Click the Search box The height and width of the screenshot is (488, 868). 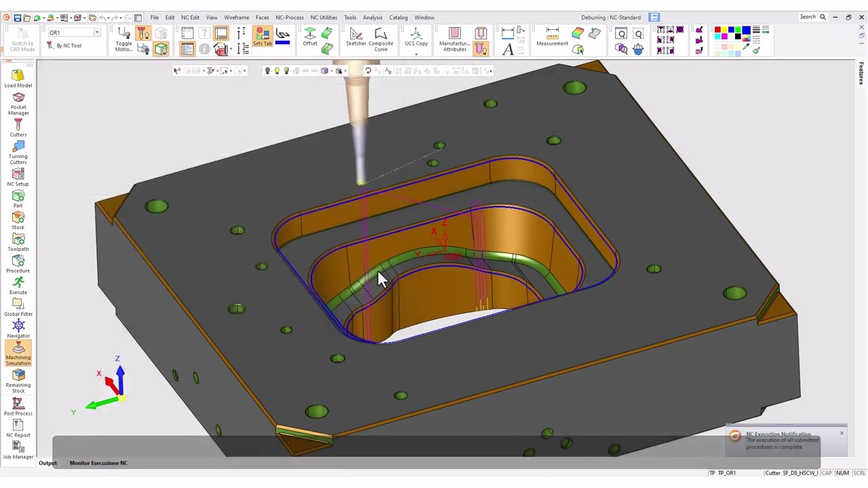(x=812, y=17)
